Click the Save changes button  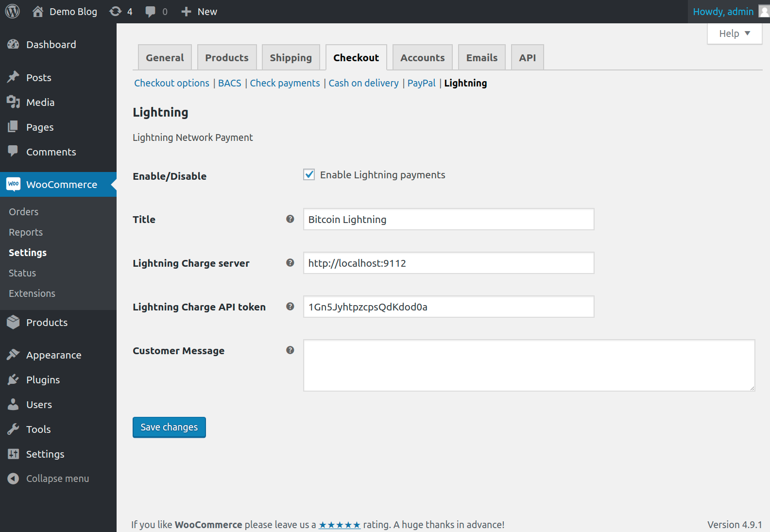[x=169, y=427]
